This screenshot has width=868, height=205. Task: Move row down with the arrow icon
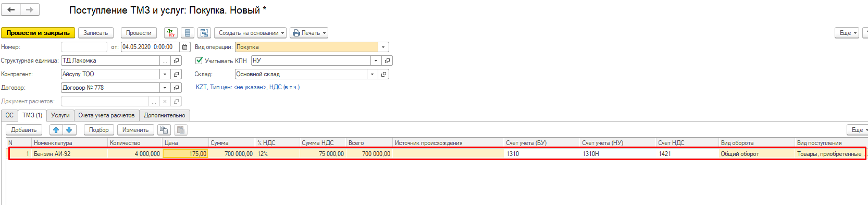(x=69, y=130)
